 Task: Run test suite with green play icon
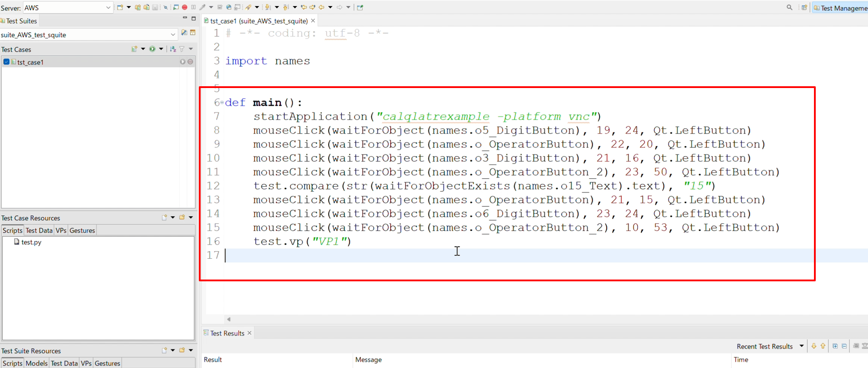click(x=152, y=49)
